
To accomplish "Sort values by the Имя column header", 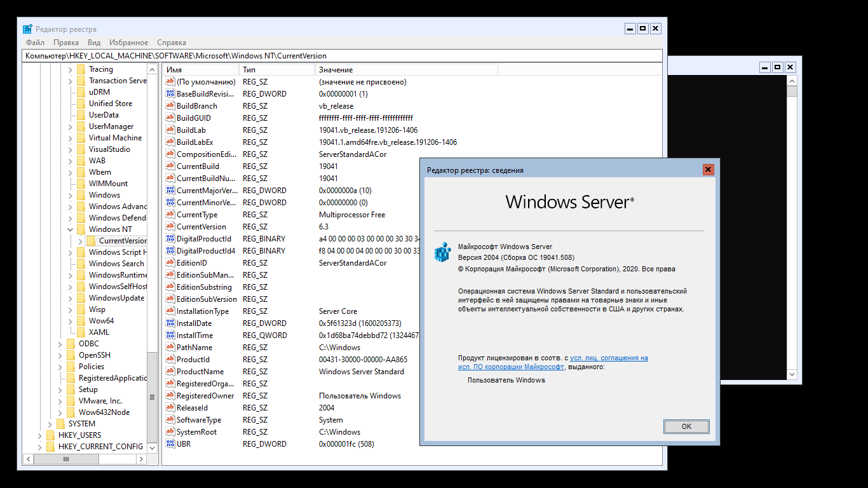I will click(x=201, y=69).
